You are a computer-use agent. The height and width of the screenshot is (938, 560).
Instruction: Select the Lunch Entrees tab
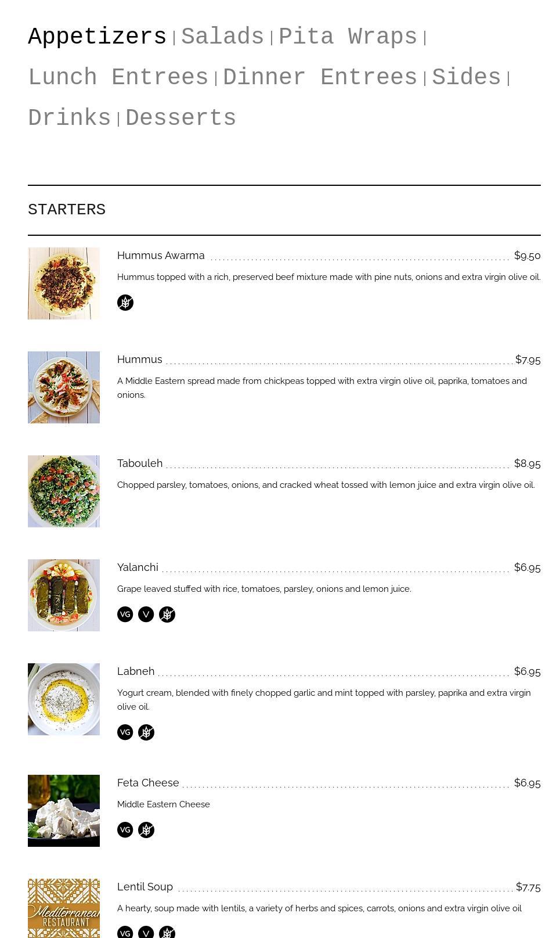point(118,78)
